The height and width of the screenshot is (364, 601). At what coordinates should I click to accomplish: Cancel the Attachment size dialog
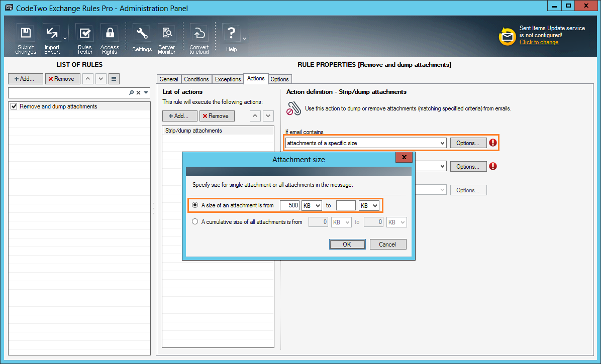387,244
